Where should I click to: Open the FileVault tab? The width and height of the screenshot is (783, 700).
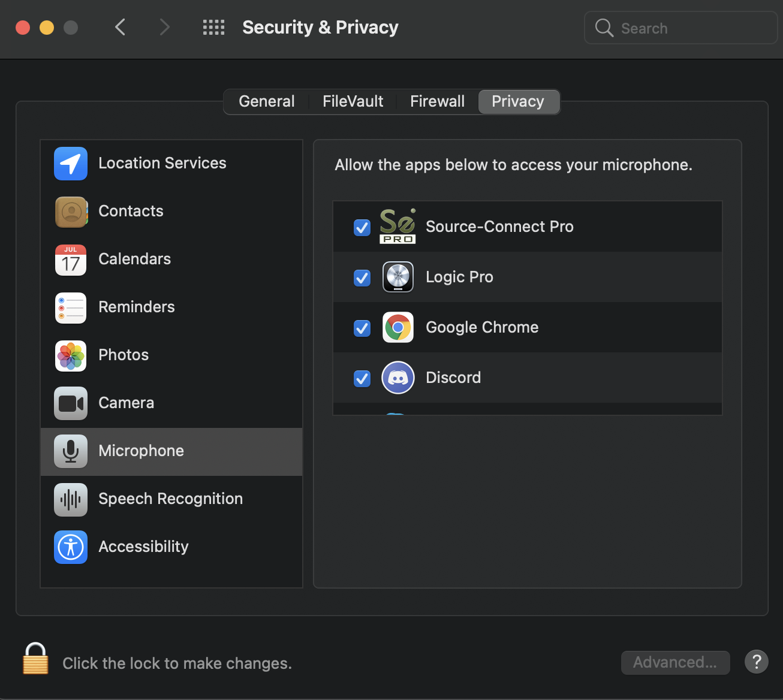point(353,102)
